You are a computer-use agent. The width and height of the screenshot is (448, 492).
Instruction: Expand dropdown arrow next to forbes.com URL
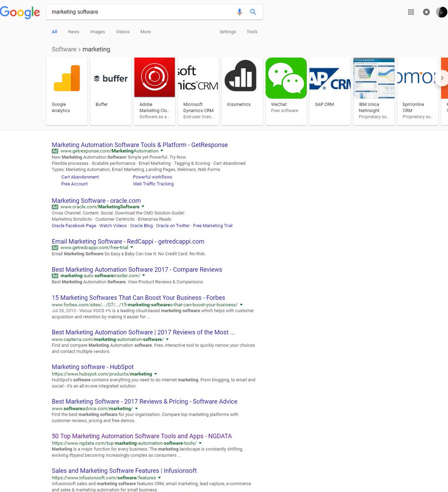(241, 305)
